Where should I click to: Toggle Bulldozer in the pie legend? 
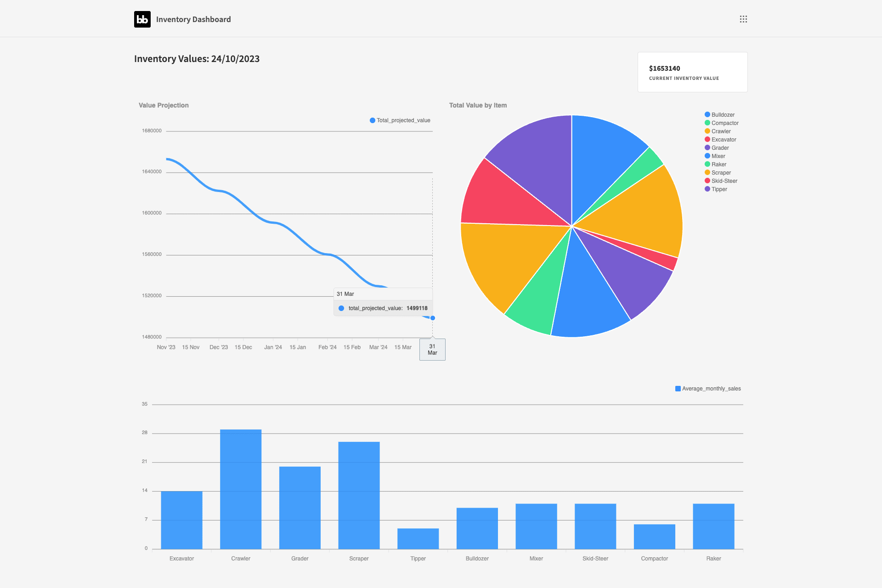[719, 115]
